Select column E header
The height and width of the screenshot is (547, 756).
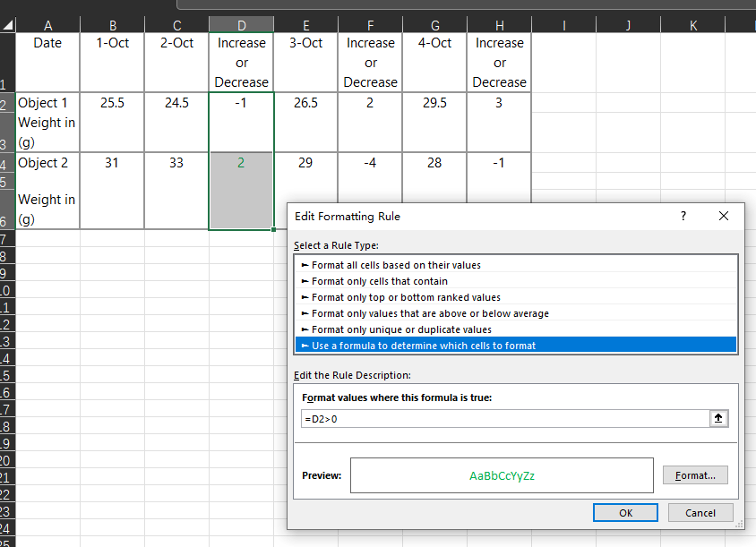(x=306, y=25)
